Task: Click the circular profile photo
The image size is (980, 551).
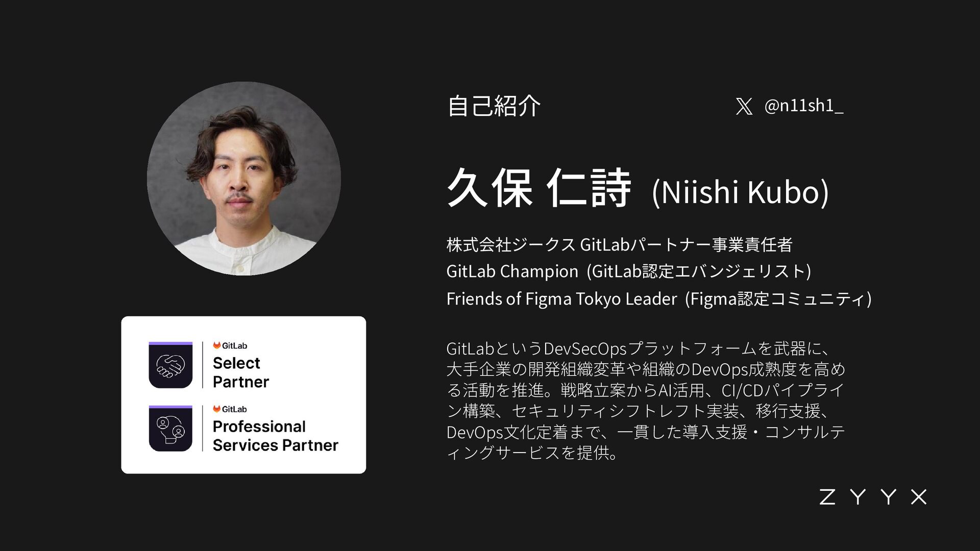Action: point(244,179)
